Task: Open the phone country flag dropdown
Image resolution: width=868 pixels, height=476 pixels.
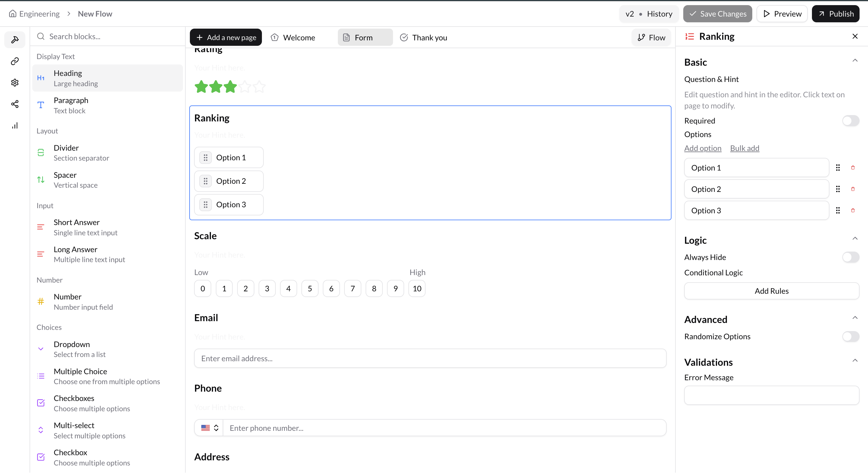Action: click(209, 428)
